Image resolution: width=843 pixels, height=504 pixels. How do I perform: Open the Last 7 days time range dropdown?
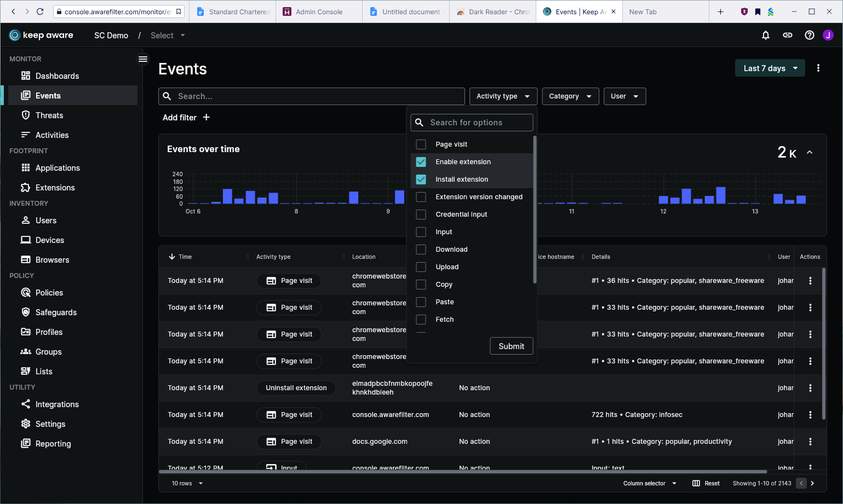pyautogui.click(x=770, y=68)
